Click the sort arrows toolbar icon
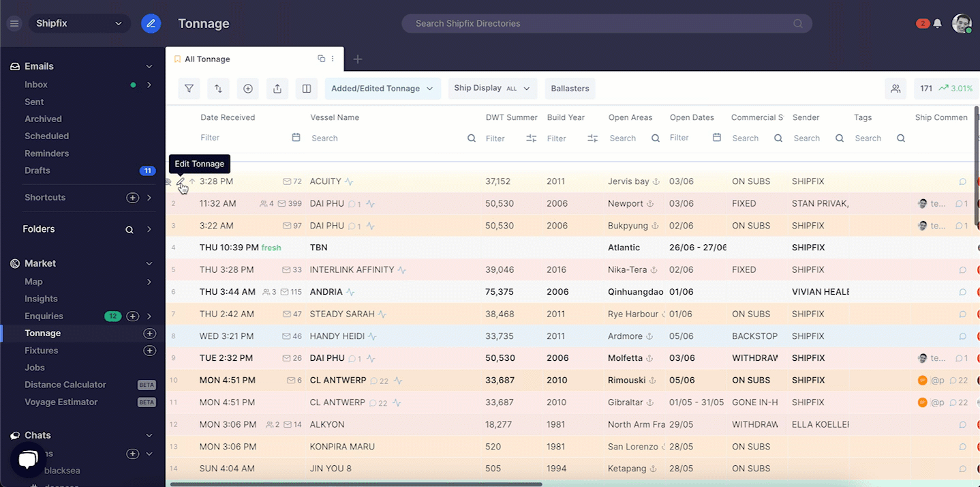Image resolution: width=980 pixels, height=487 pixels. [x=218, y=89]
